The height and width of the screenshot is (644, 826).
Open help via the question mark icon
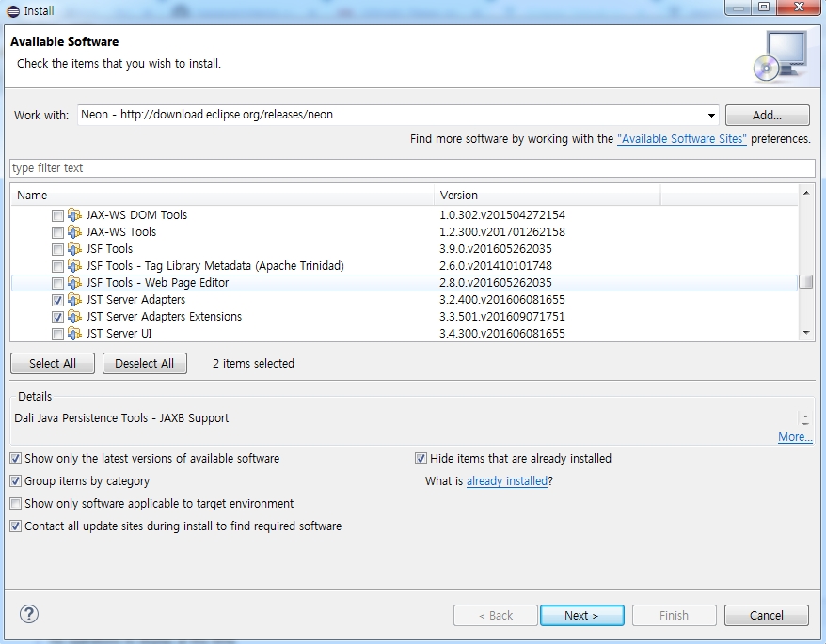click(x=29, y=614)
